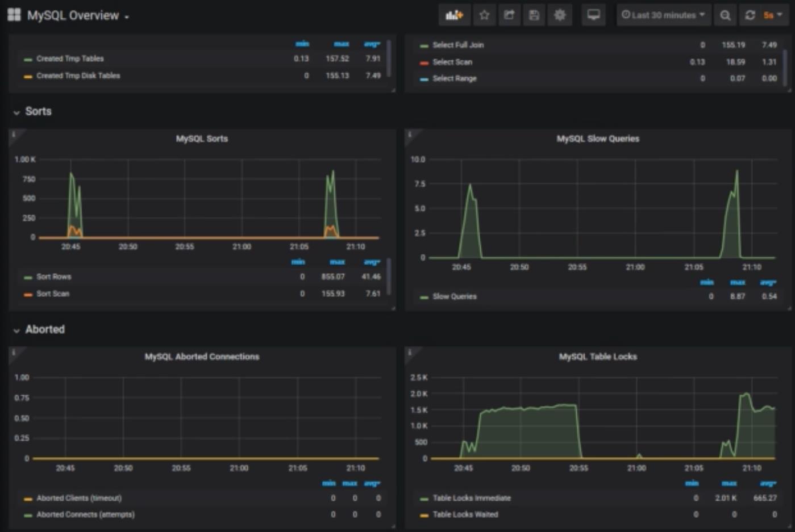Switch to TV view mode monitor icon
Viewport: 795px width, 532px height.
click(594, 15)
